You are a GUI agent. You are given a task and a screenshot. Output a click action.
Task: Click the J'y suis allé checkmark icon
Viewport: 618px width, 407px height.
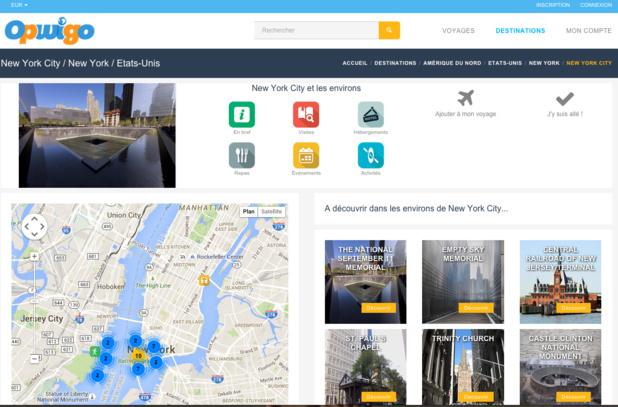tap(565, 99)
